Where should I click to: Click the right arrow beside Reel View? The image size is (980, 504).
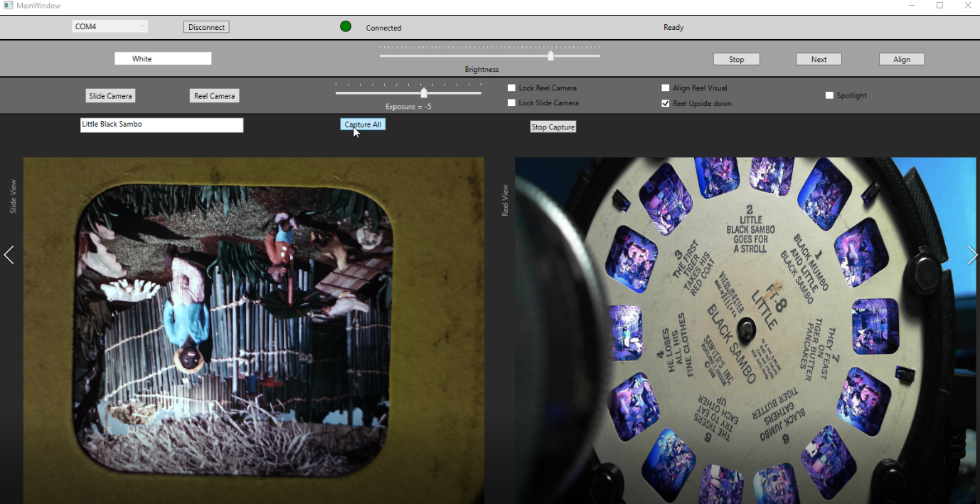tap(971, 255)
